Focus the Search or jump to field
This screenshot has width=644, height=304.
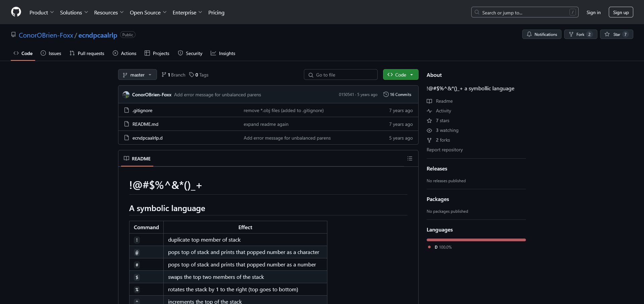(525, 12)
